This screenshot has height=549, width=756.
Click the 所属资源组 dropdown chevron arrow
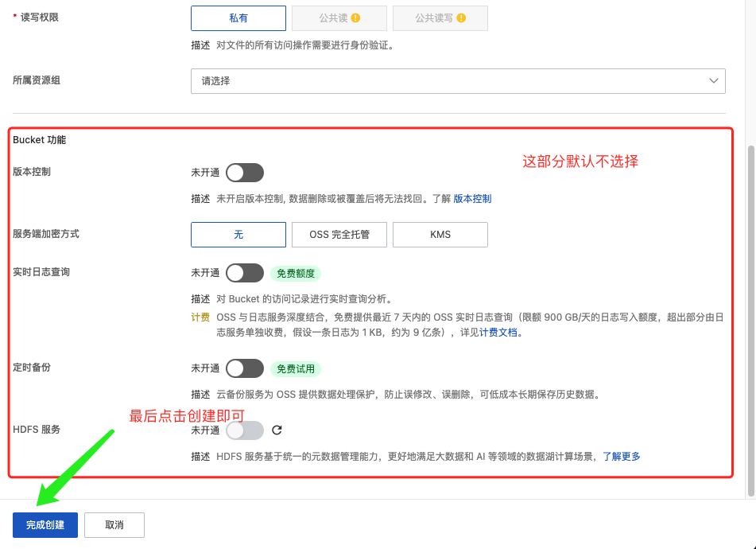(x=712, y=80)
